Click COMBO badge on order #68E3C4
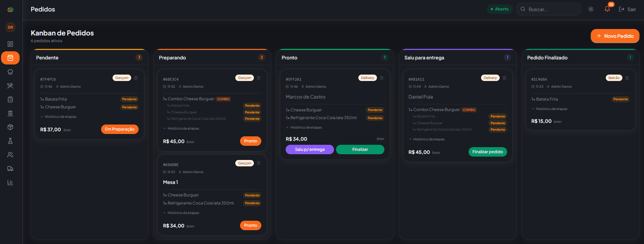 pyautogui.click(x=223, y=99)
